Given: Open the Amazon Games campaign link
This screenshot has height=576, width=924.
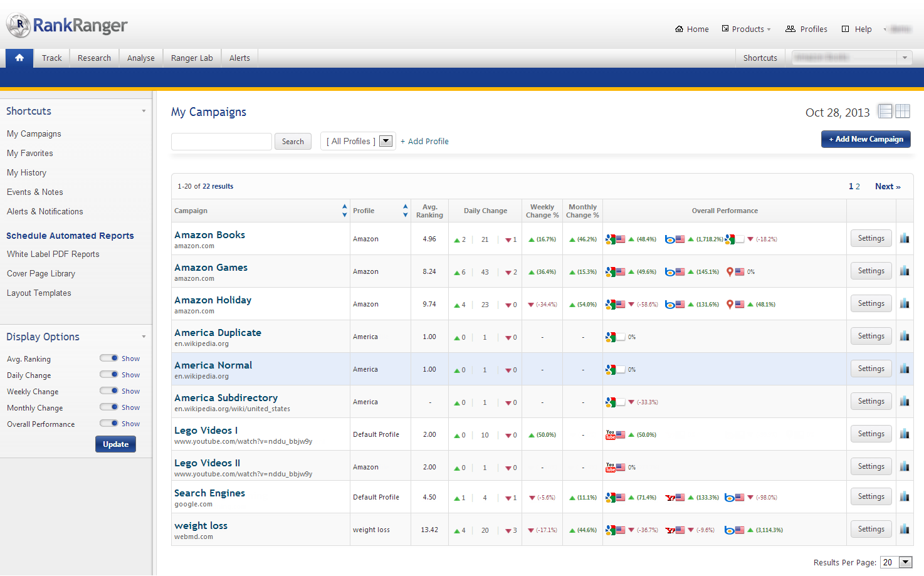Looking at the screenshot, I should click(211, 268).
